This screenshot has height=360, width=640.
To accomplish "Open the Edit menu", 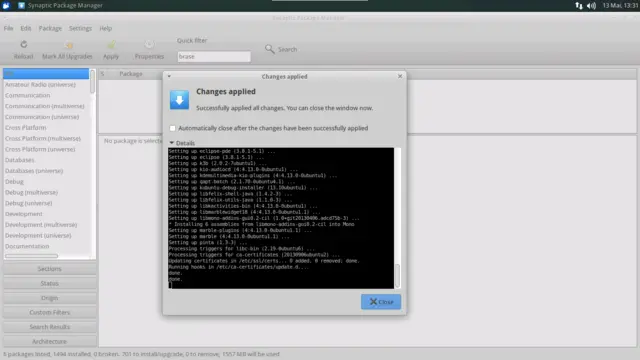I will point(26,28).
